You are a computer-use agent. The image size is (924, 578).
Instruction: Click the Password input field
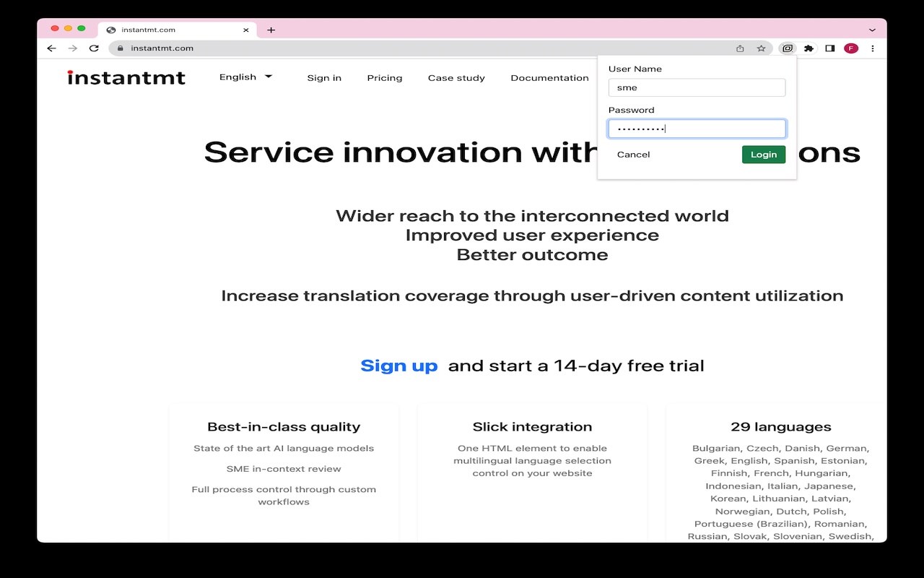coord(697,129)
